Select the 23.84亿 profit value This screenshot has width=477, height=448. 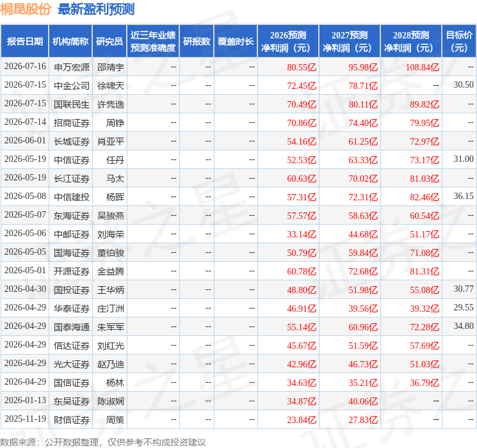[x=302, y=420]
